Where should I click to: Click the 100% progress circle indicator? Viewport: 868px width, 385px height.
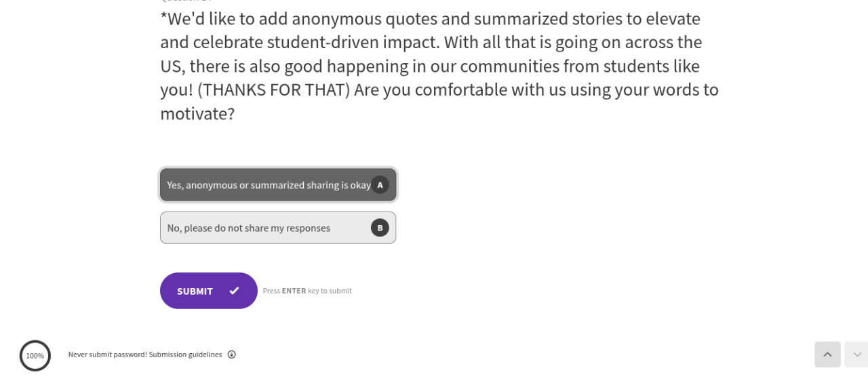35,356
